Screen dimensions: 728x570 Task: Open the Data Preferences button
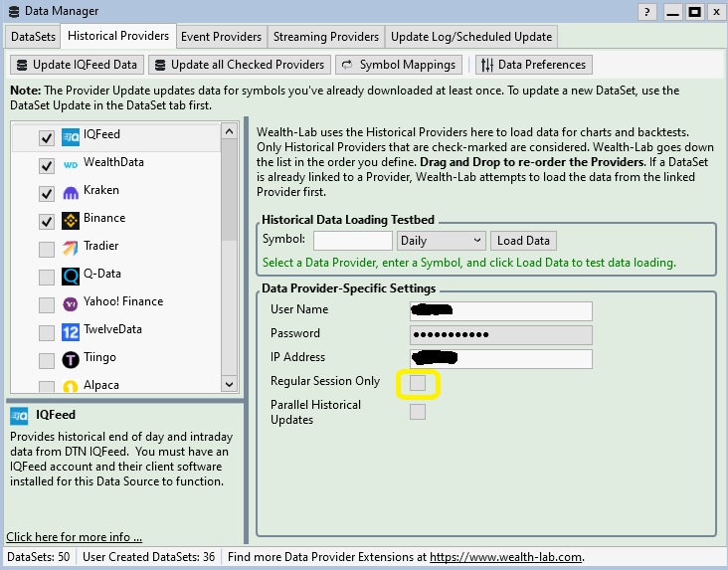click(533, 65)
